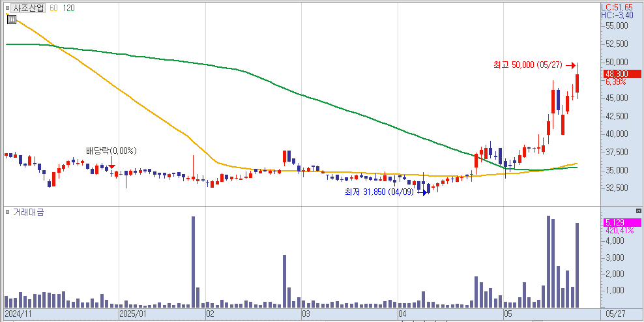Click the 48,300 current price tag

(622, 74)
